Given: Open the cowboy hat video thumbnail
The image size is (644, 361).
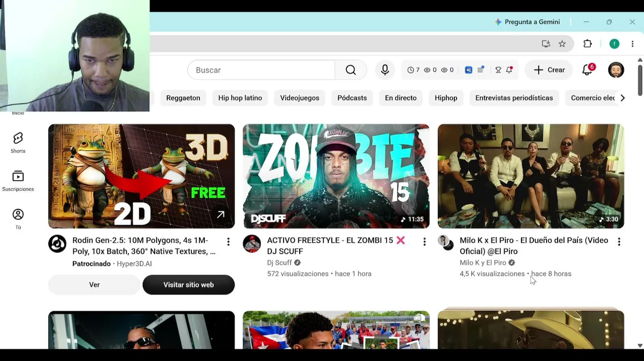Looking at the screenshot, I should tap(531, 329).
